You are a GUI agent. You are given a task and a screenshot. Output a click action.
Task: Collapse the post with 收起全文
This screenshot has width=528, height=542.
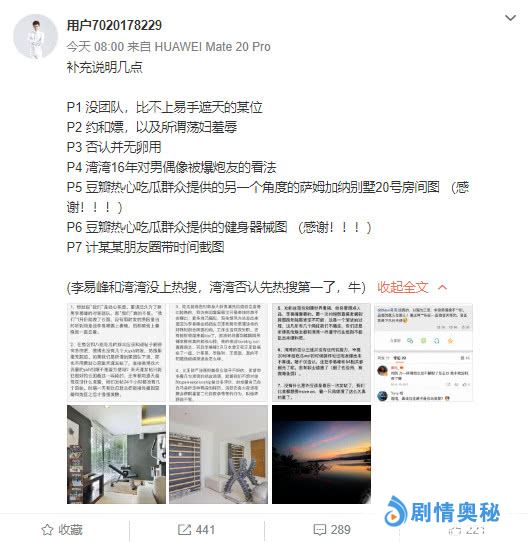402,287
